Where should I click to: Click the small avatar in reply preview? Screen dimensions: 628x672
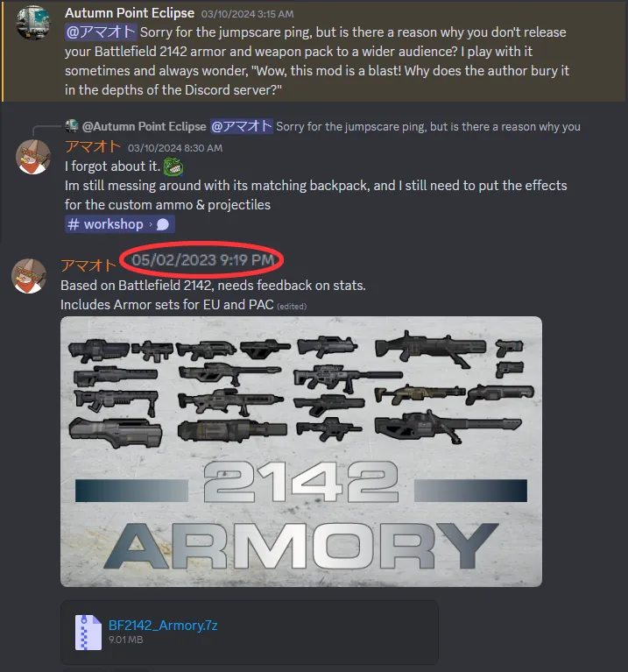pos(72,126)
